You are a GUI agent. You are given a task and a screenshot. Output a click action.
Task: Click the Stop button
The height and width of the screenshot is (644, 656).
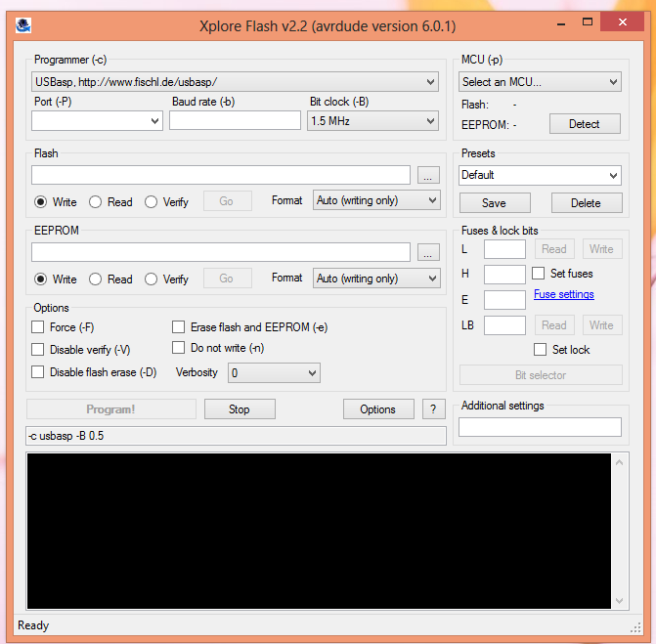240,409
